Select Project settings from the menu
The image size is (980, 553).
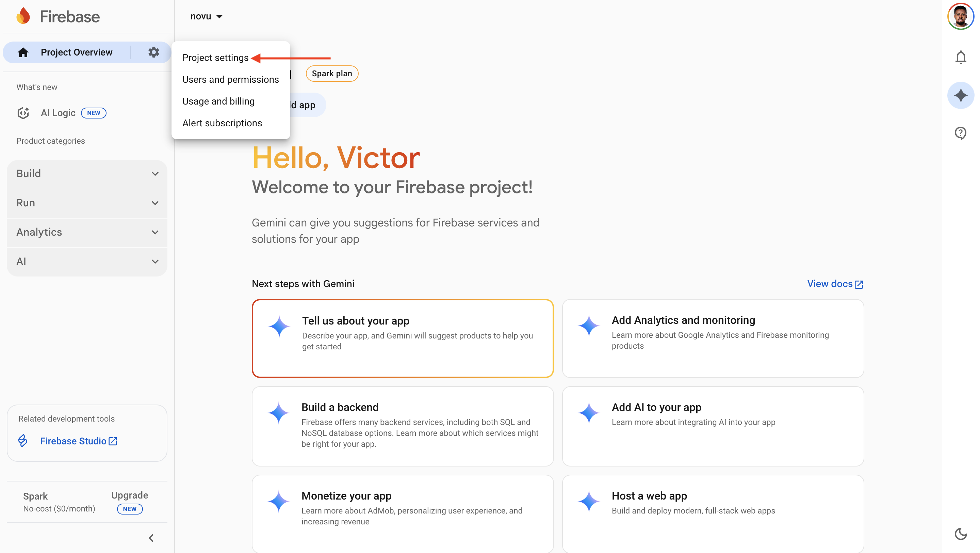[215, 58]
